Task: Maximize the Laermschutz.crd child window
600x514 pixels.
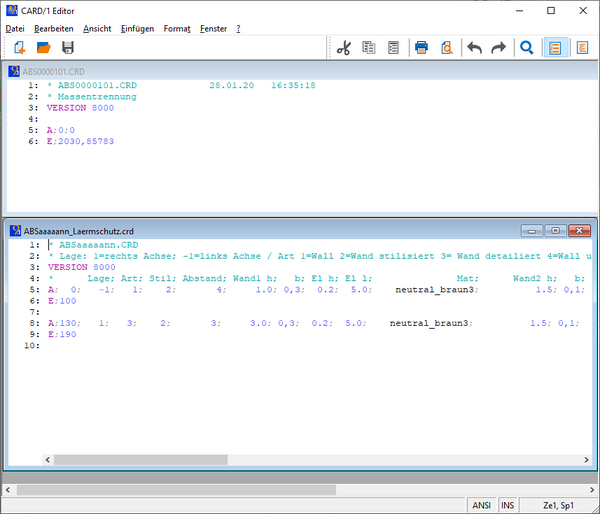Action: pyautogui.click(x=555, y=231)
